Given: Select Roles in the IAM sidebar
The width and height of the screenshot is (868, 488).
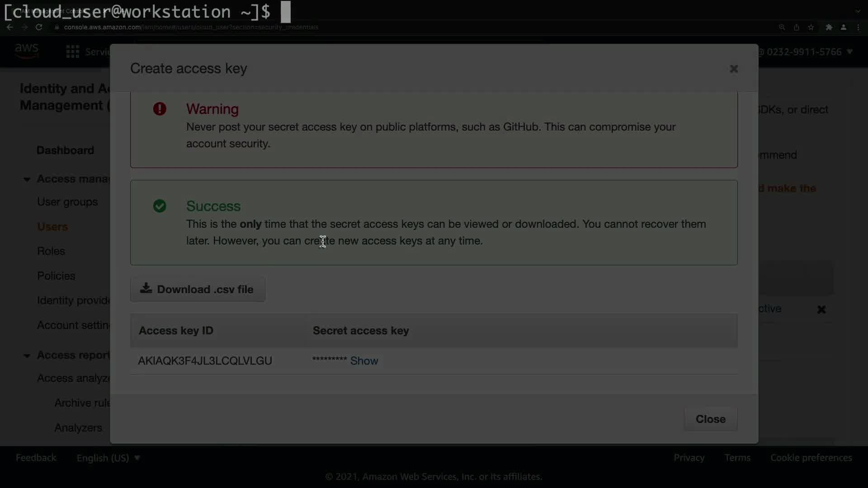Looking at the screenshot, I should [x=51, y=251].
